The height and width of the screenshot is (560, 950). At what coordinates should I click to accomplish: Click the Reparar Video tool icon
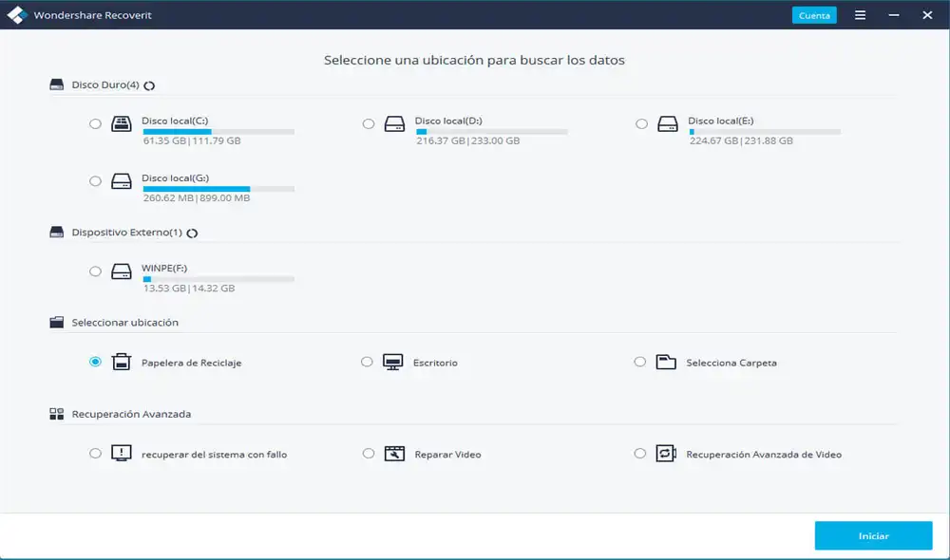[394, 454]
